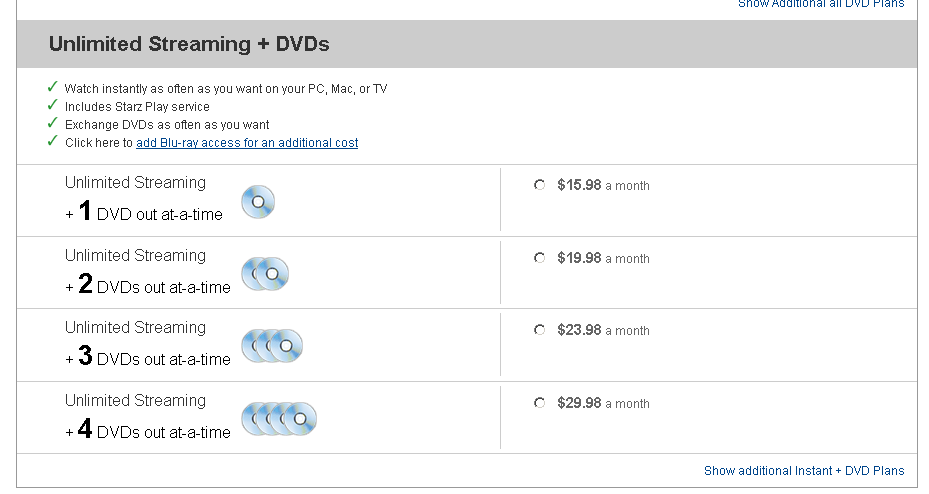Click the Unlimited Streaming + DVDs header
The height and width of the screenshot is (494, 929).
point(189,44)
